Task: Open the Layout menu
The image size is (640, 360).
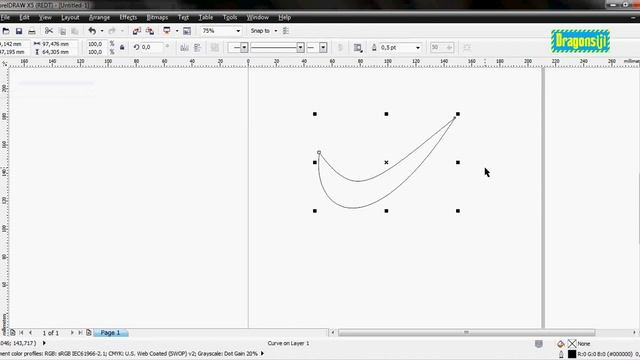Action: pos(70,18)
